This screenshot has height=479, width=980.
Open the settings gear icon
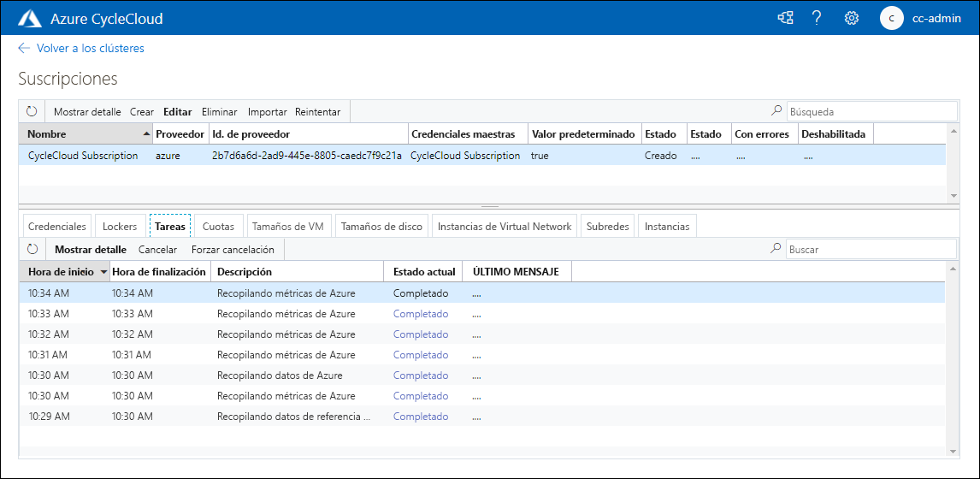pyautogui.click(x=851, y=18)
